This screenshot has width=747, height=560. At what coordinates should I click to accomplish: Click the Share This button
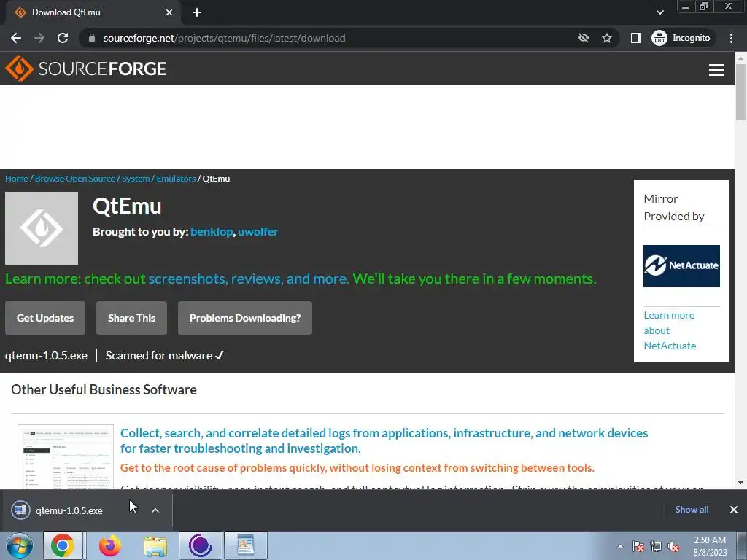pyautogui.click(x=131, y=318)
